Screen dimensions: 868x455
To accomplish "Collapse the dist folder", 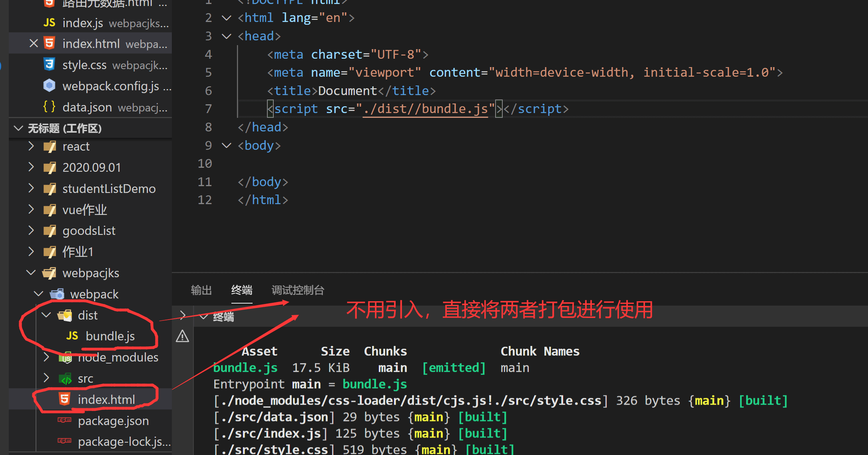I will pos(46,315).
